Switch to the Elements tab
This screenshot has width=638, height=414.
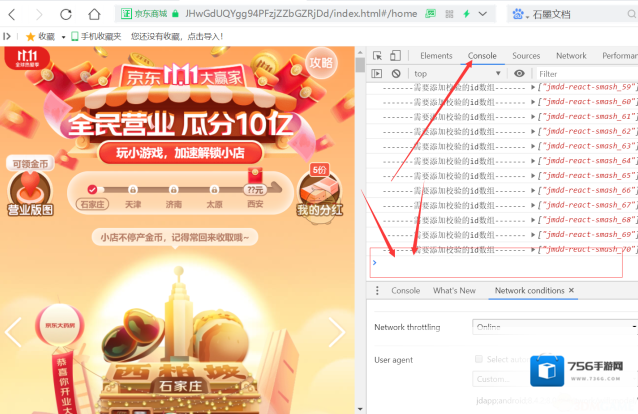point(436,56)
